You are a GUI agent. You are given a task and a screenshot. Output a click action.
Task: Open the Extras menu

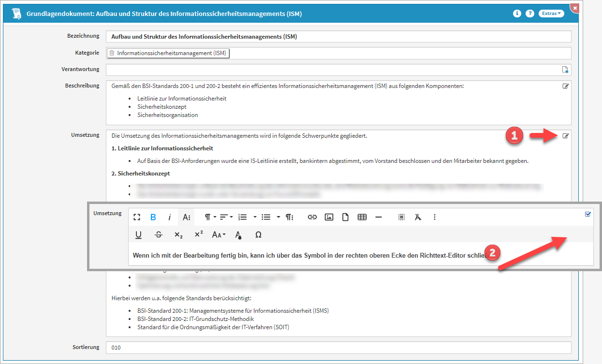551,14
